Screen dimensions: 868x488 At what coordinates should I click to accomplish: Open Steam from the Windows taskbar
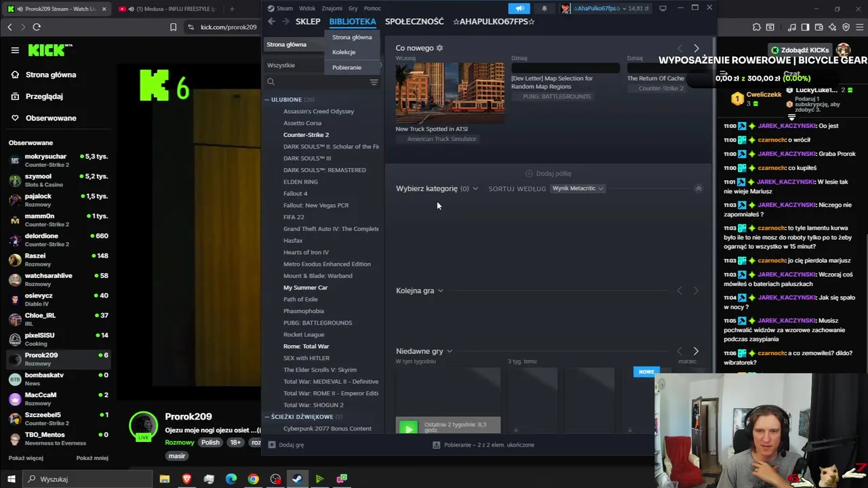click(297, 479)
